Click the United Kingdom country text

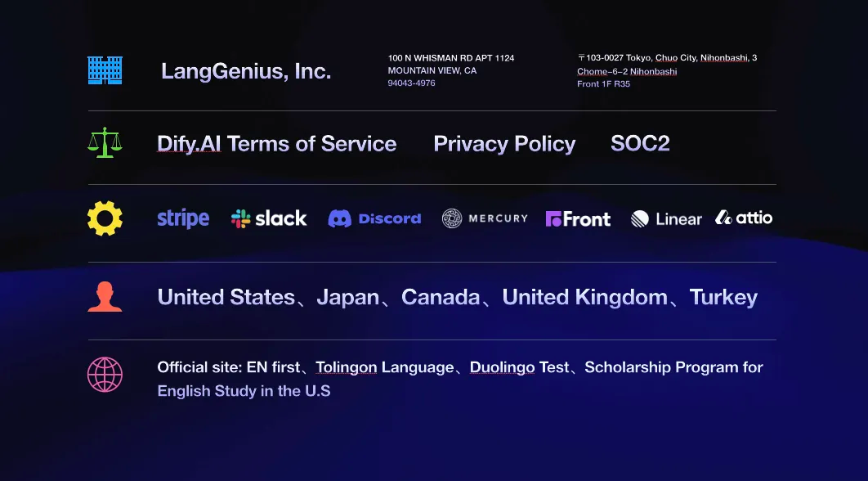click(584, 297)
